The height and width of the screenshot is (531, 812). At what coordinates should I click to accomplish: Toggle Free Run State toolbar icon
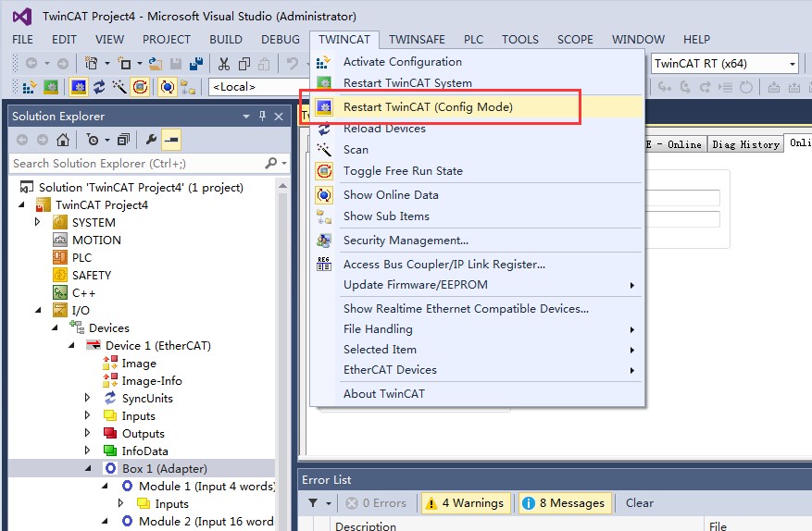(x=140, y=87)
